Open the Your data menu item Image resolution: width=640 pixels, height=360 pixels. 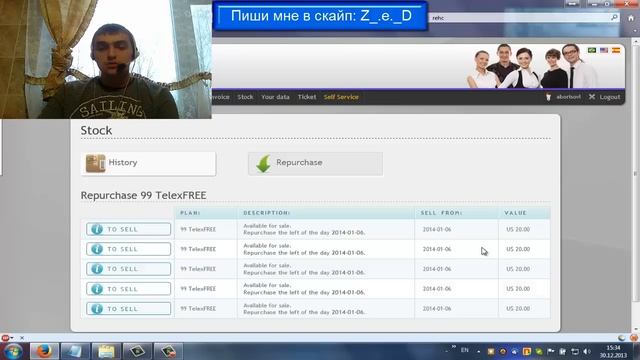click(x=275, y=97)
